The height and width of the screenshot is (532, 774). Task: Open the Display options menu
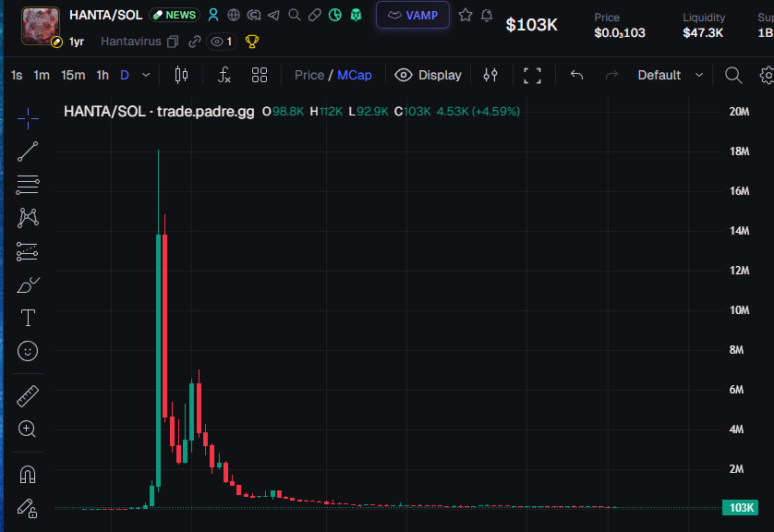pos(428,75)
